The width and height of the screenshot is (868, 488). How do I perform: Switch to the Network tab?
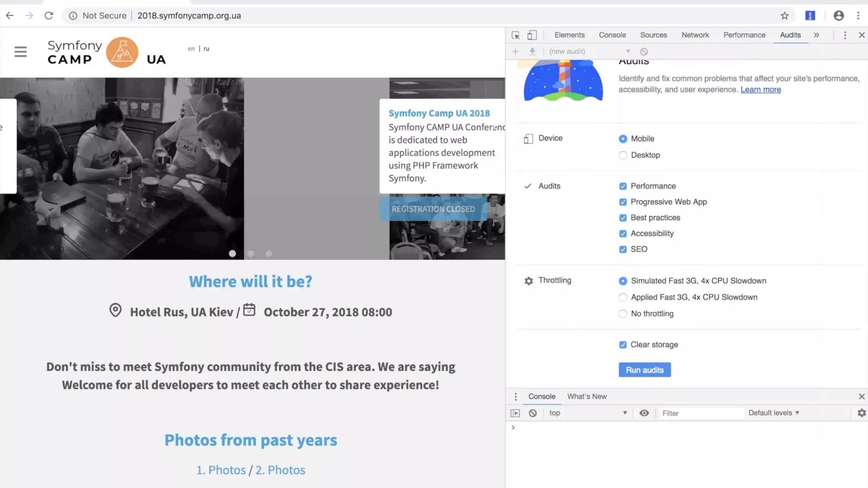[x=695, y=35]
